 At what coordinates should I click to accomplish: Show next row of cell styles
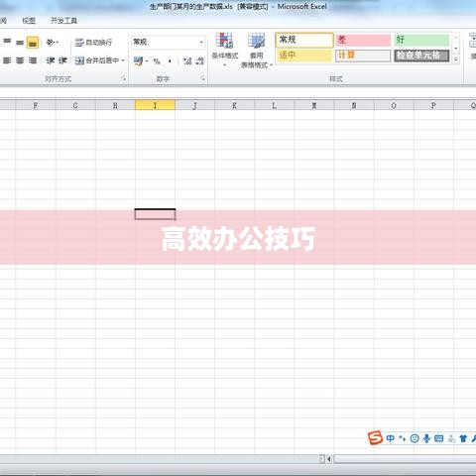[x=456, y=49]
